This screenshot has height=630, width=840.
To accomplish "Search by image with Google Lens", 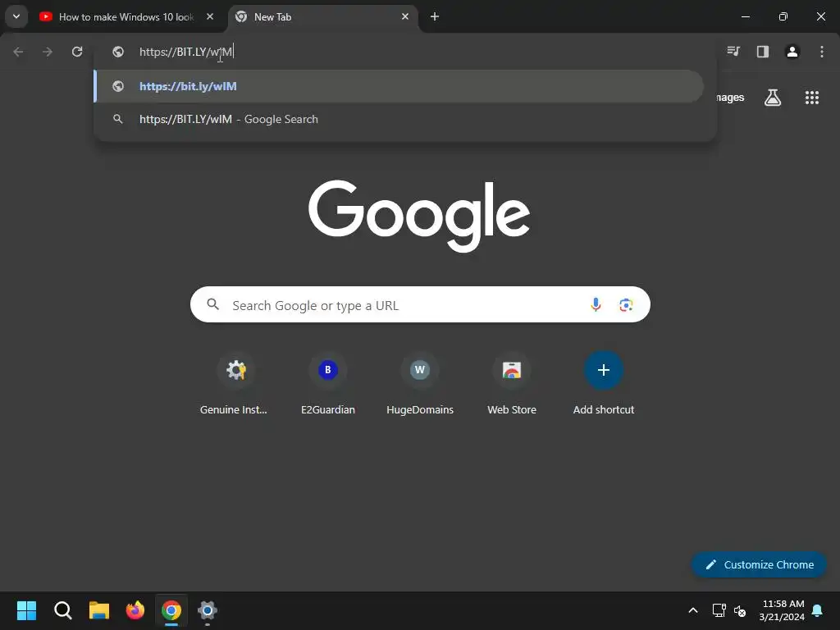I will [x=626, y=305].
